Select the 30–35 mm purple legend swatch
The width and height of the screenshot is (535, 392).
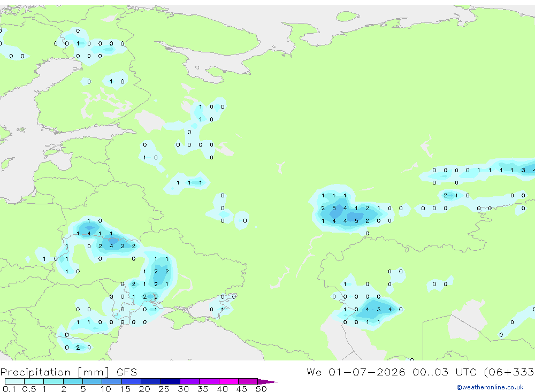[190, 381]
